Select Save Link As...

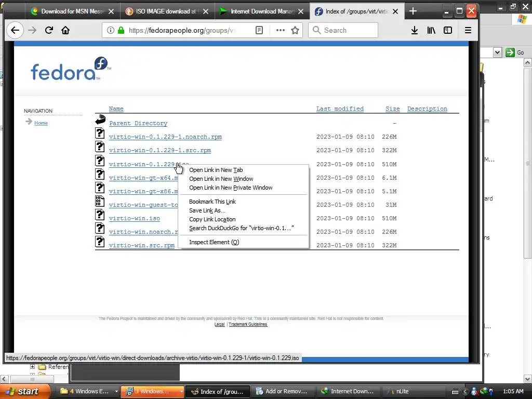tap(243, 210)
